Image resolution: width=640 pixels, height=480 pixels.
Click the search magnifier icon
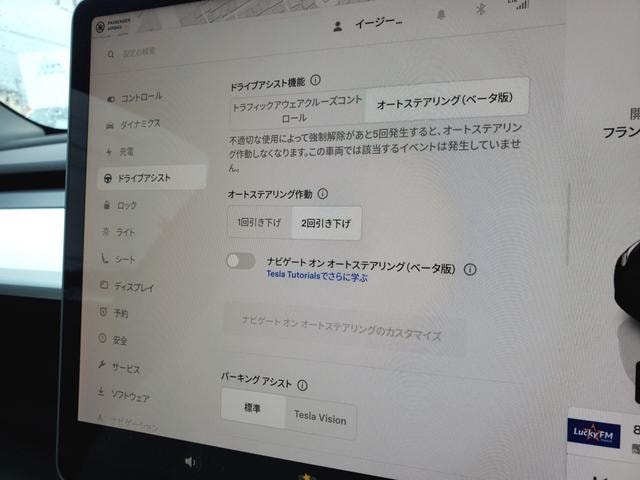click(x=111, y=54)
